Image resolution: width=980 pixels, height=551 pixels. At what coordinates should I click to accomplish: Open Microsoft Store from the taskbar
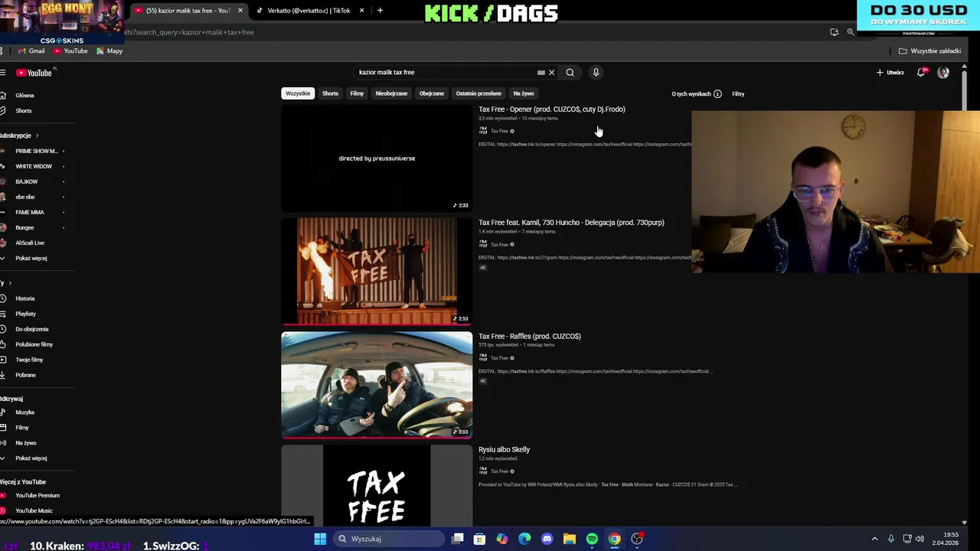point(479,539)
